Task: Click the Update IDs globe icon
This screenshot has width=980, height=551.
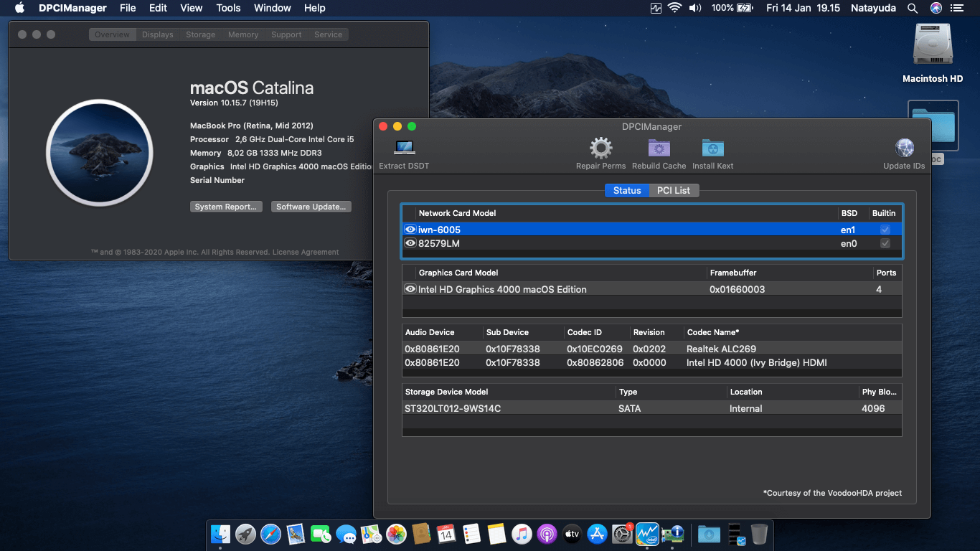Action: [904, 149]
